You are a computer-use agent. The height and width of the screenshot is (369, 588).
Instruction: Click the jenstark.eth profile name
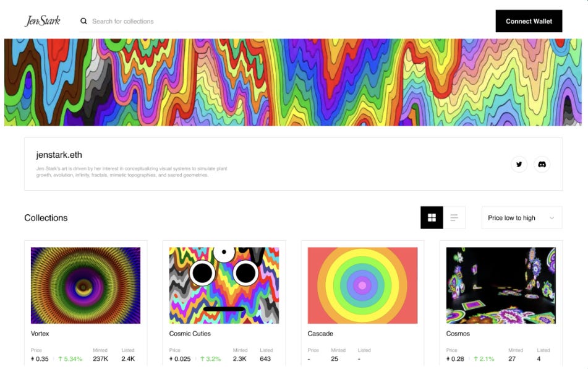point(59,155)
